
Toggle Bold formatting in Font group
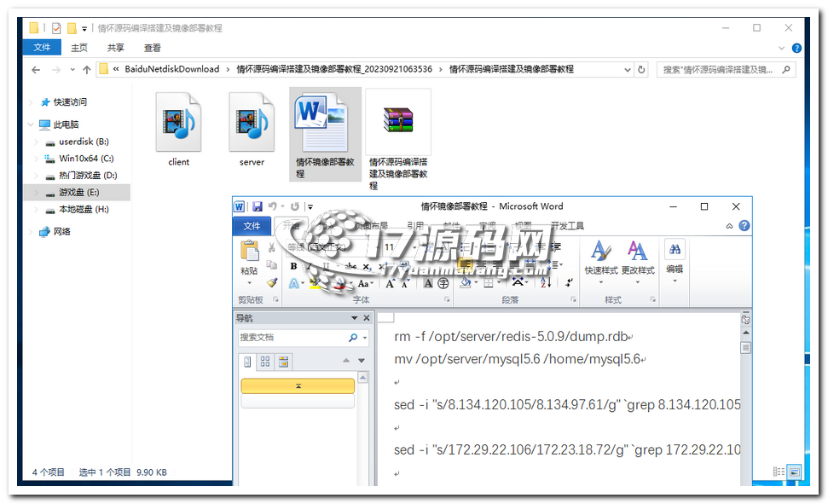tap(294, 266)
